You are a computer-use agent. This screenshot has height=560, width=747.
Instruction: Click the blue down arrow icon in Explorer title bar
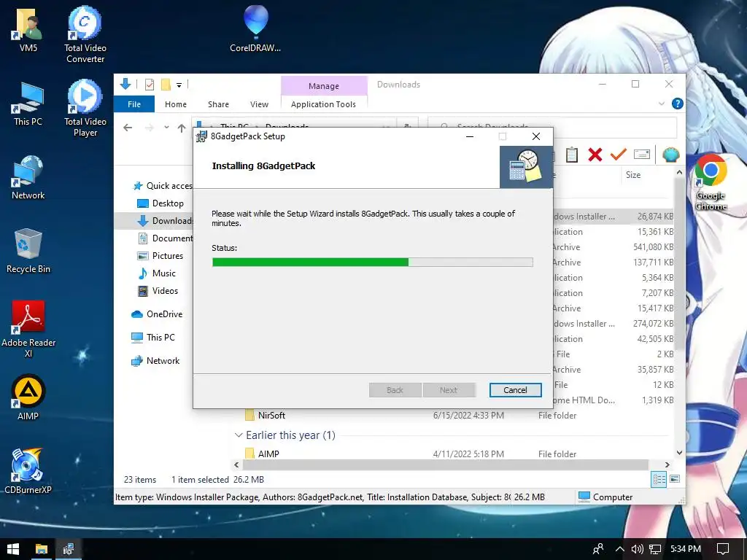pos(125,85)
